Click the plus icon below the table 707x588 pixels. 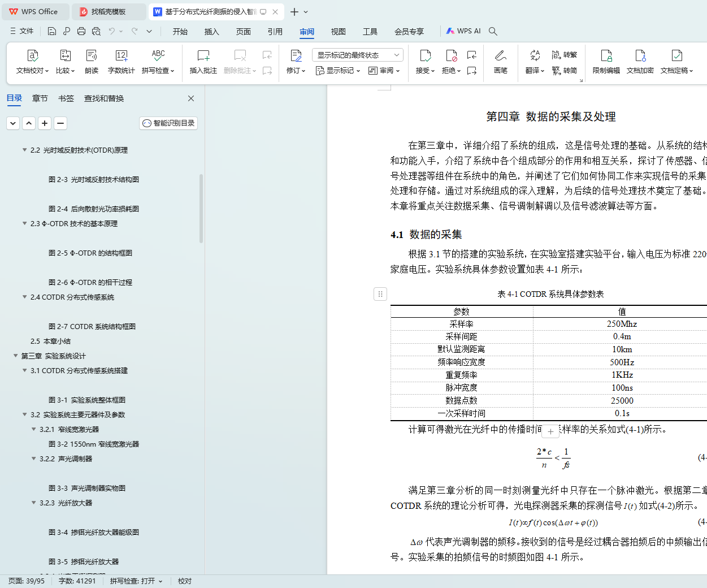pos(550,431)
